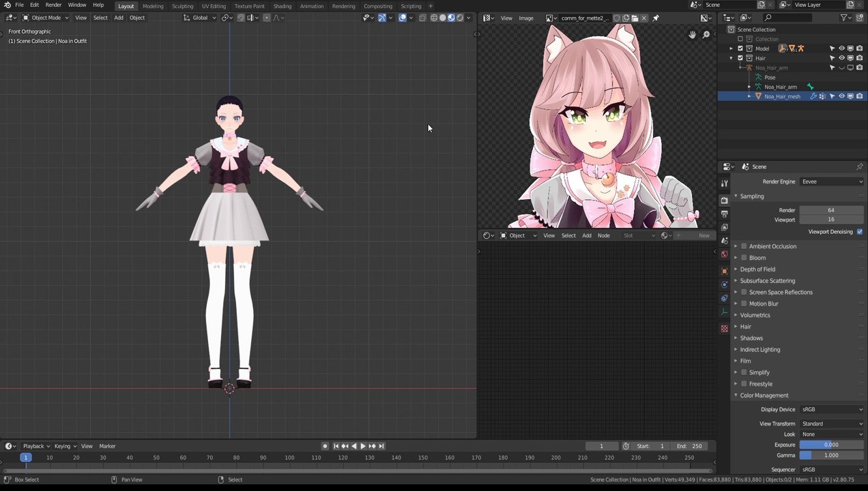The image size is (868, 491).
Task: Expand the Model collection in outliner
Action: click(731, 48)
